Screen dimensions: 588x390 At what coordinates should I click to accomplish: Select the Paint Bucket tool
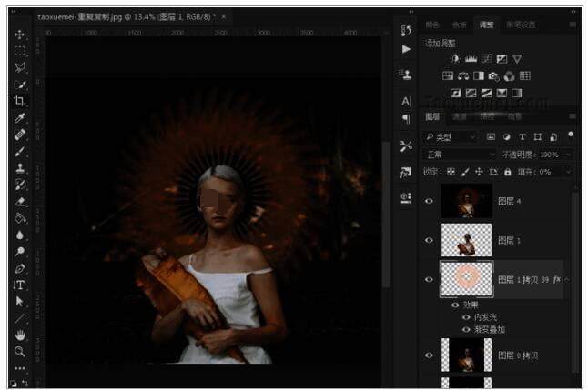click(x=19, y=217)
